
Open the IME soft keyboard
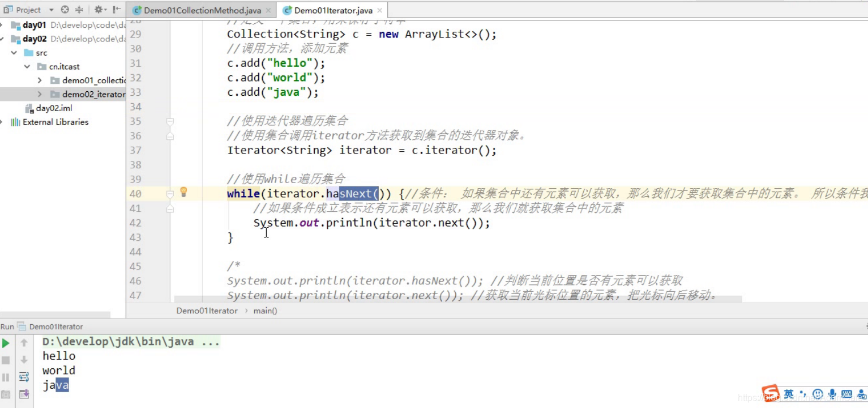point(847,393)
